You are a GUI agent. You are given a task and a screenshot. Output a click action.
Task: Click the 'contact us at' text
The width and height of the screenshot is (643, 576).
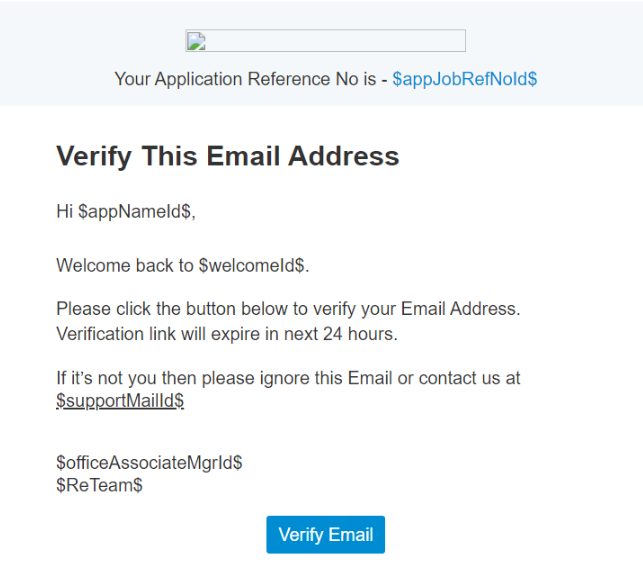coord(469,378)
